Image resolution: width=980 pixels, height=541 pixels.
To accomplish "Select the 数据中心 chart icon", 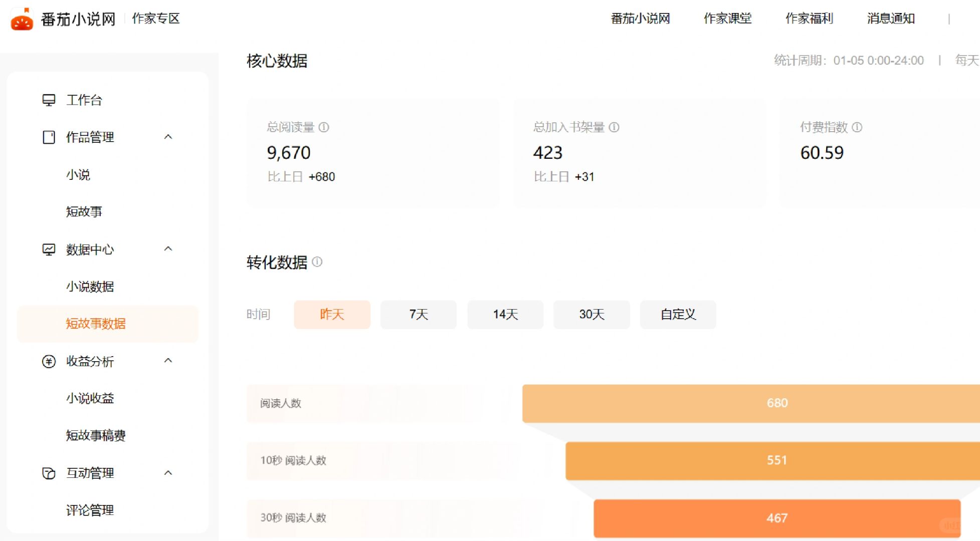I will (x=49, y=249).
